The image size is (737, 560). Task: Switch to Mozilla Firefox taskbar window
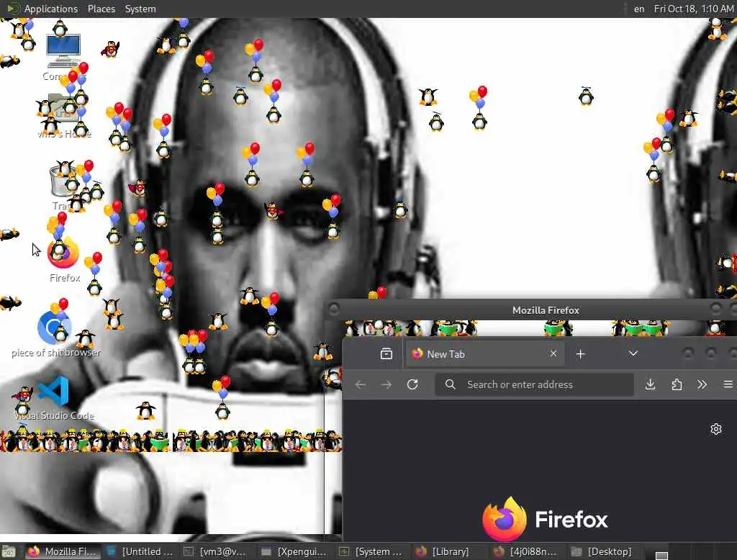coord(63,551)
